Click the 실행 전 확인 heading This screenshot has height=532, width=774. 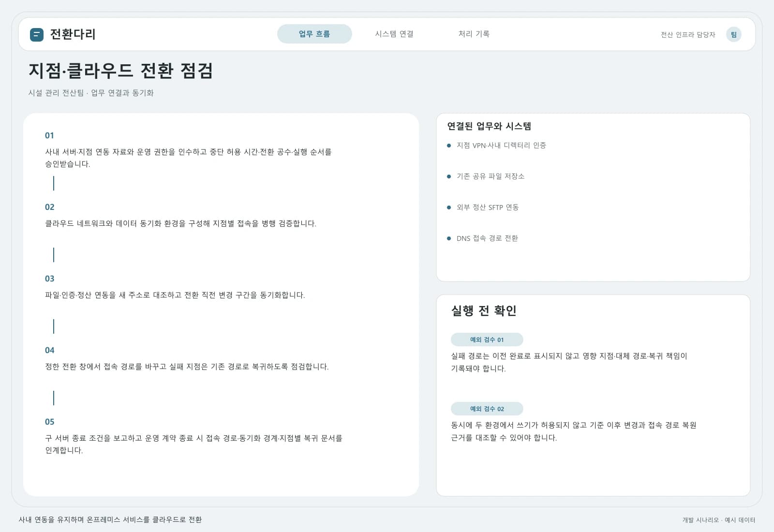click(x=484, y=310)
